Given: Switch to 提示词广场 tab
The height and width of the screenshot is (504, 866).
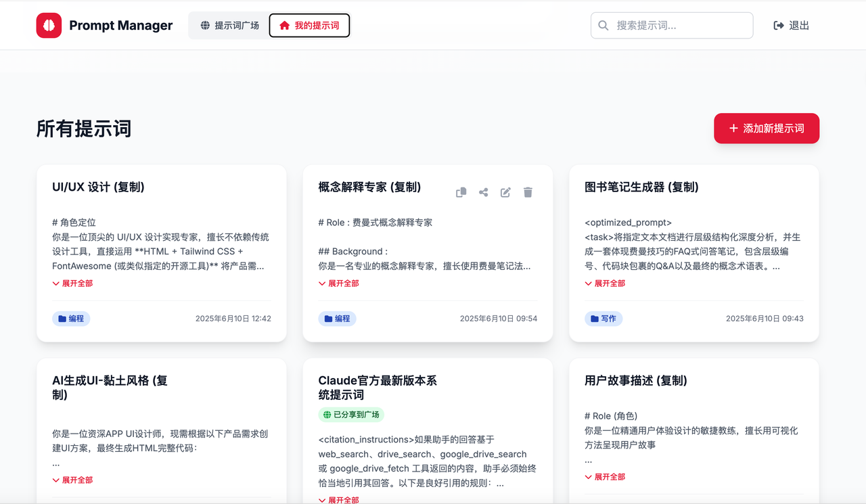Looking at the screenshot, I should [230, 26].
